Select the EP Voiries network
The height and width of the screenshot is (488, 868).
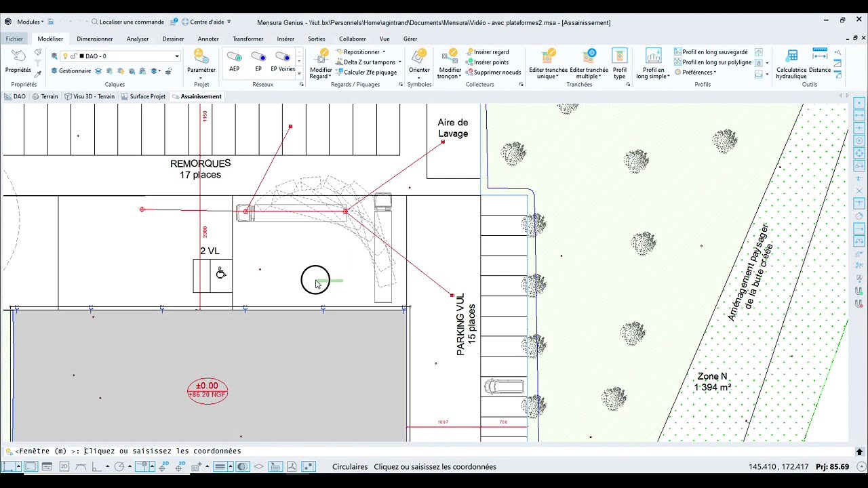[283, 60]
